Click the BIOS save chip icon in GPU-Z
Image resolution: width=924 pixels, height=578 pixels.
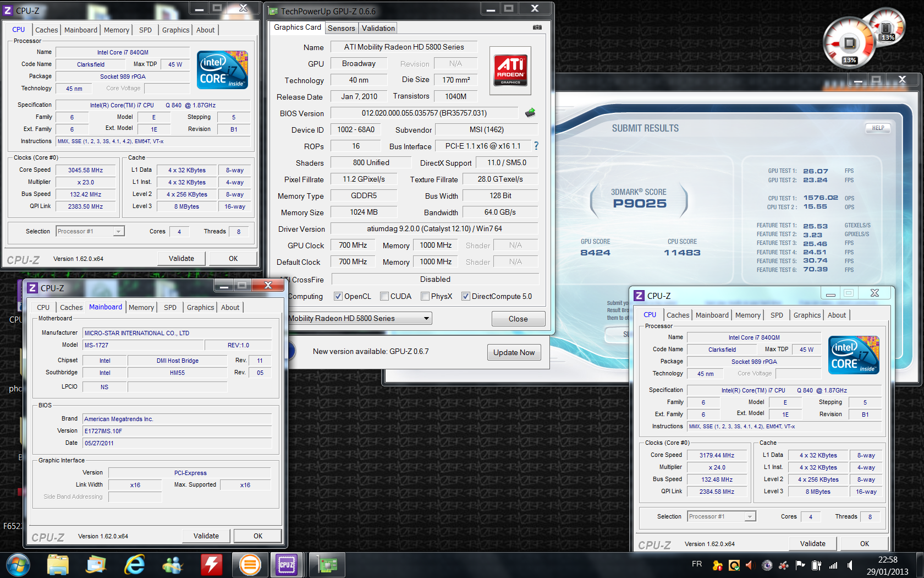[530, 113]
